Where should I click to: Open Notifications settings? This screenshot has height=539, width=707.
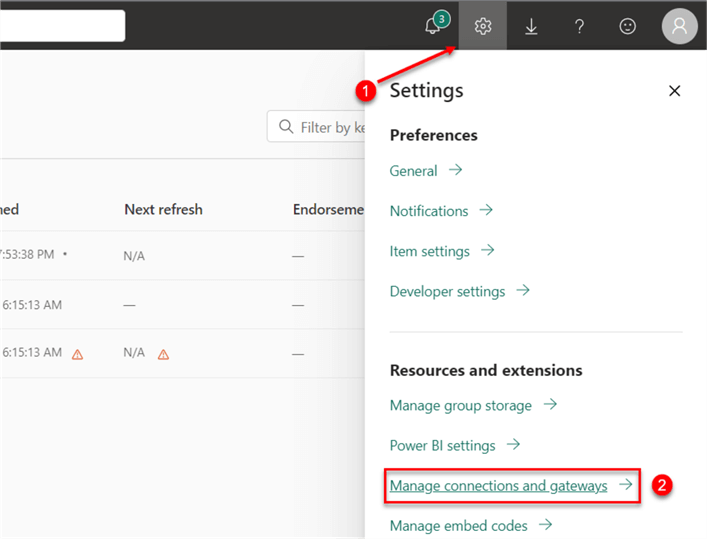click(x=429, y=211)
